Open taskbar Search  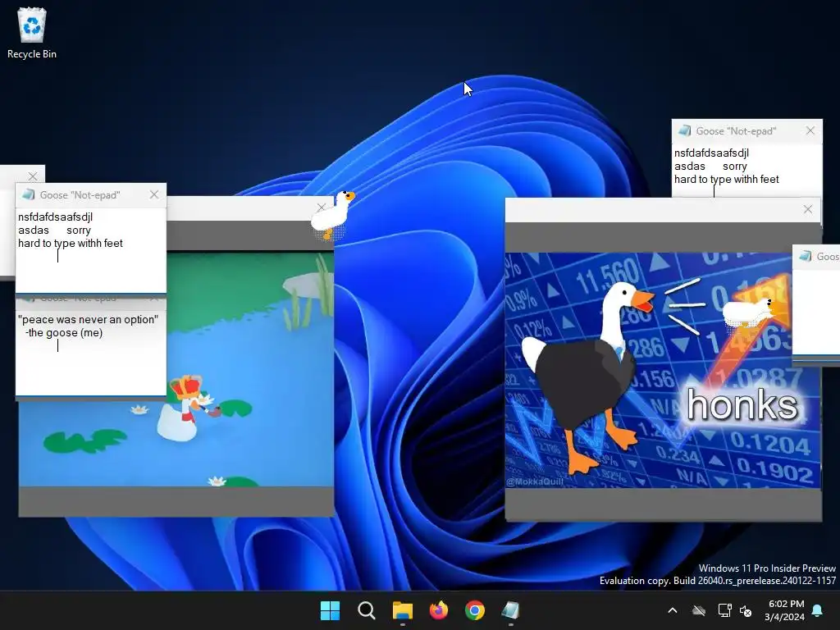tap(367, 610)
